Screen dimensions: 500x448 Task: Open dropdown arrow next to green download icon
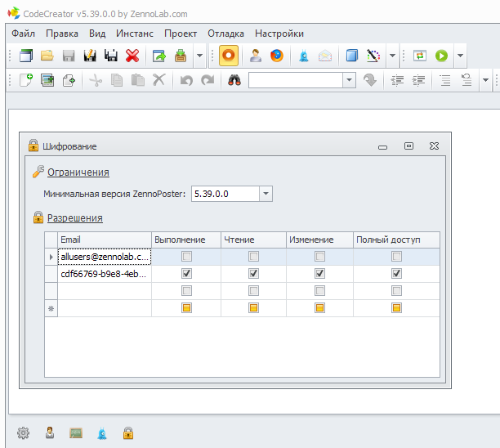click(x=199, y=56)
